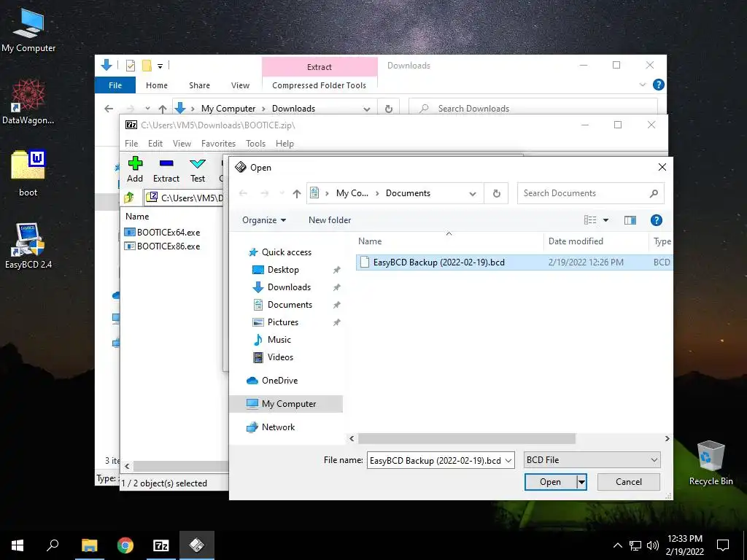Viewport: 747px width, 560px height.
Task: Click the File name combo box dropdown arrow
Action: pyautogui.click(x=508, y=461)
